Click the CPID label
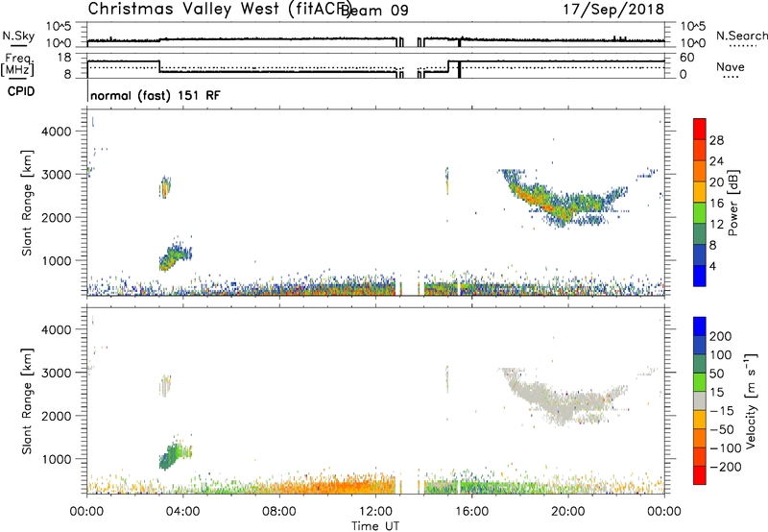This screenshot has height=532, width=768. (21, 91)
